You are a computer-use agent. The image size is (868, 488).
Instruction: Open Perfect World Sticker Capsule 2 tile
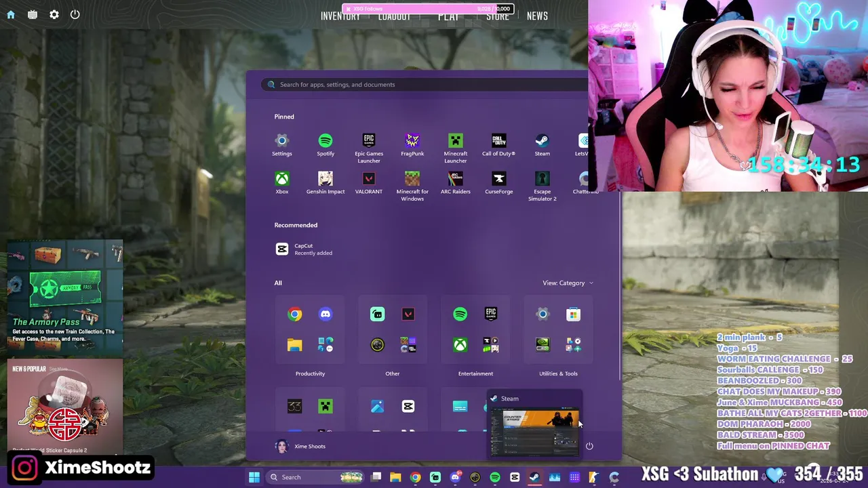[x=65, y=407]
